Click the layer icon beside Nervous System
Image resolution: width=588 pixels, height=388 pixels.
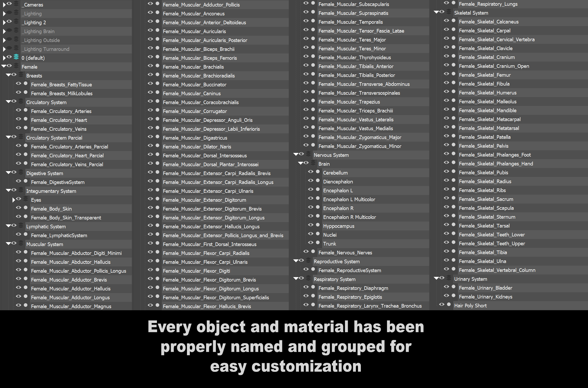308,154
